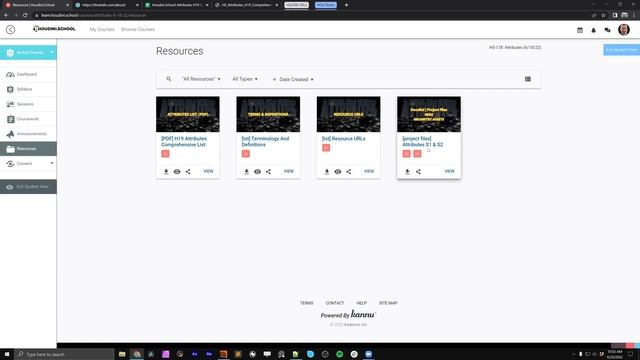This screenshot has height=360, width=640.
Task: Reload the page with browser refresh icon
Action: [x=25, y=15]
